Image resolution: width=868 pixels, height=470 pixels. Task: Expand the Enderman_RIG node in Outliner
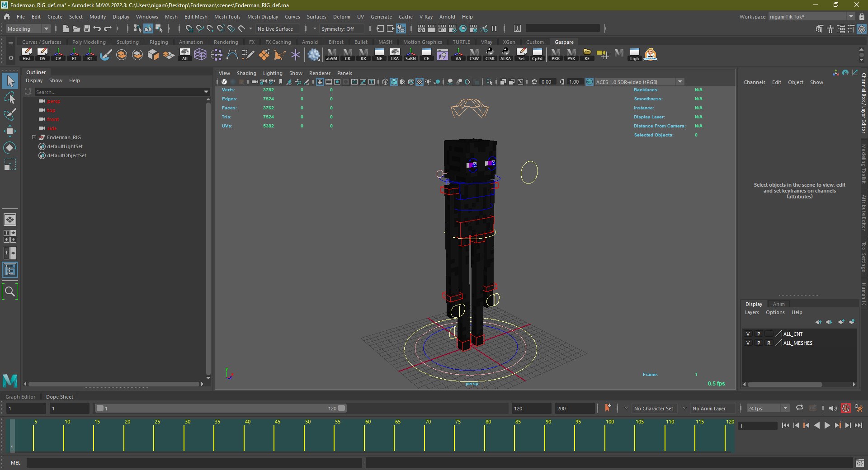click(34, 137)
